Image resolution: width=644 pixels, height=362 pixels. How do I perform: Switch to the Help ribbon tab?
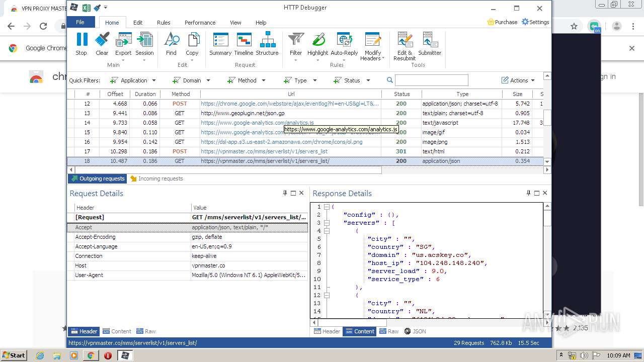(261, 23)
